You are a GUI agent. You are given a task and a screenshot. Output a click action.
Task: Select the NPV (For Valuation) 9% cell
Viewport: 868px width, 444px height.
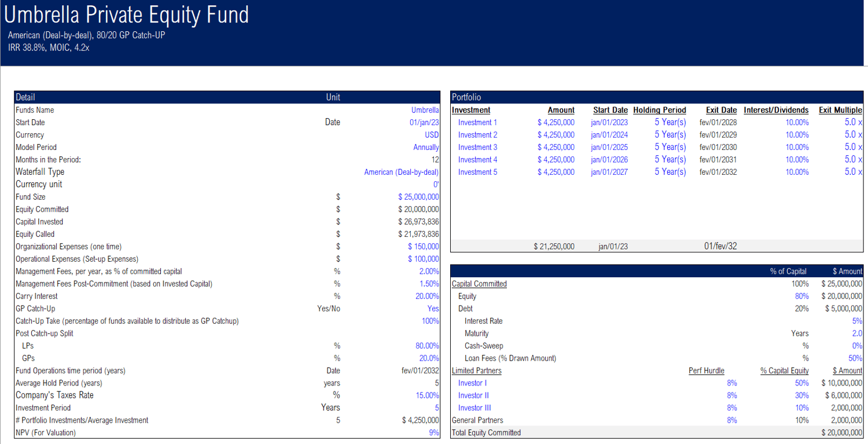coord(433,432)
